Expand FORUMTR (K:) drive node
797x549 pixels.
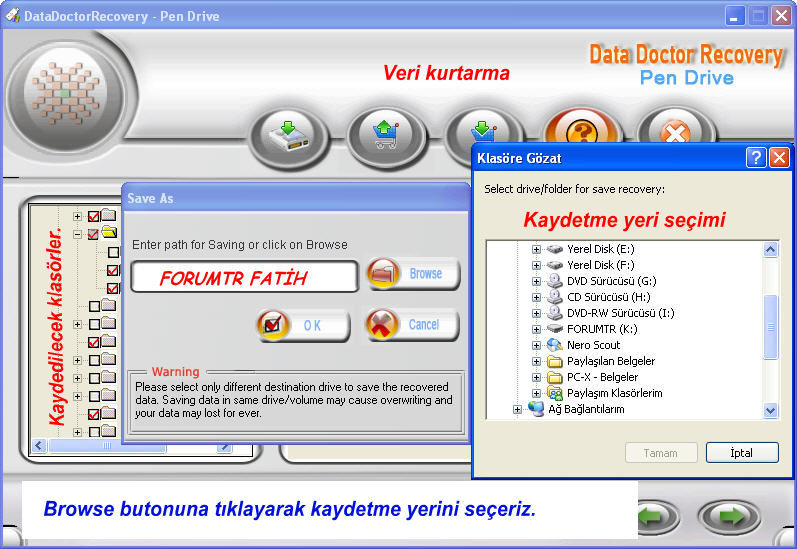[536, 329]
